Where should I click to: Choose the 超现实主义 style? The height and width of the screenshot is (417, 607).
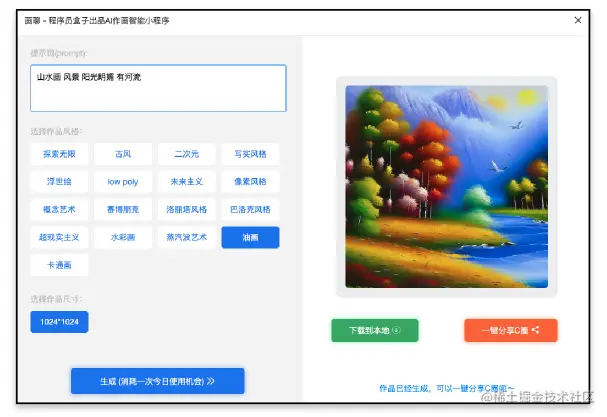pos(59,237)
